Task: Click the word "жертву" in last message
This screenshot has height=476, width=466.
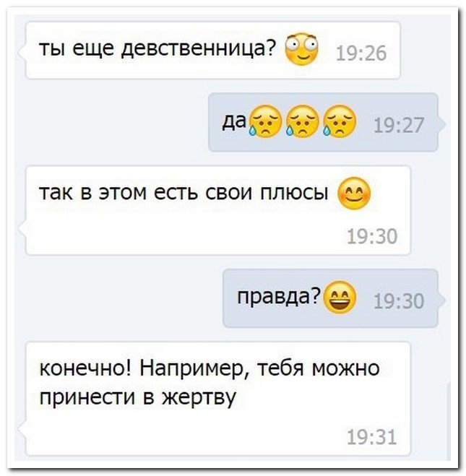Action: coord(199,397)
